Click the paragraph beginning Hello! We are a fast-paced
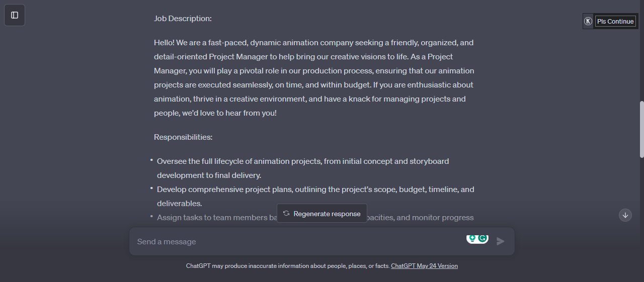Viewport: 644px width, 282px height. (x=314, y=78)
